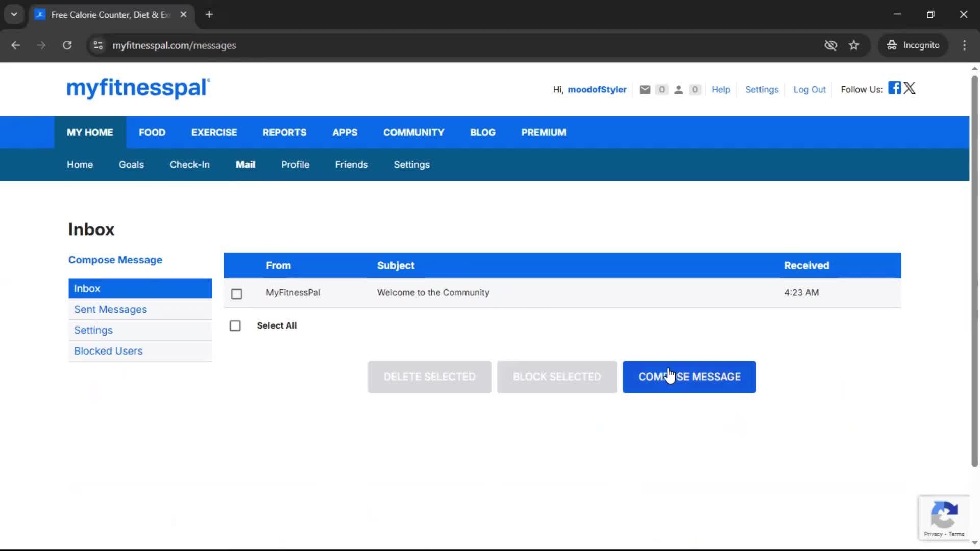980x551 pixels.
Task: Click the Subject column header
Action: tap(396, 266)
